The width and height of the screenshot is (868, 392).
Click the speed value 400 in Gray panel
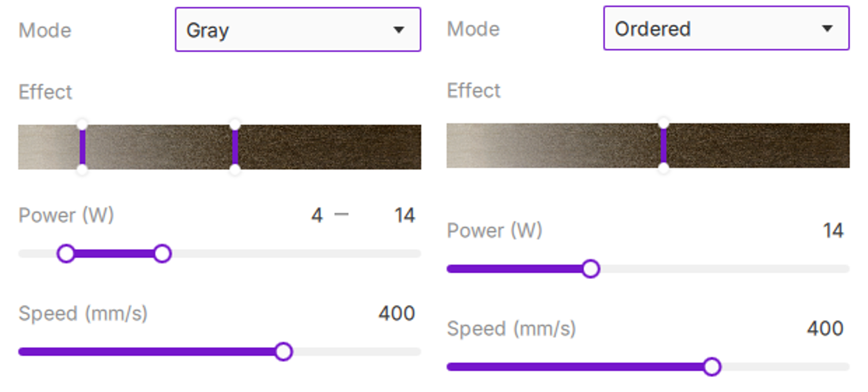(397, 313)
